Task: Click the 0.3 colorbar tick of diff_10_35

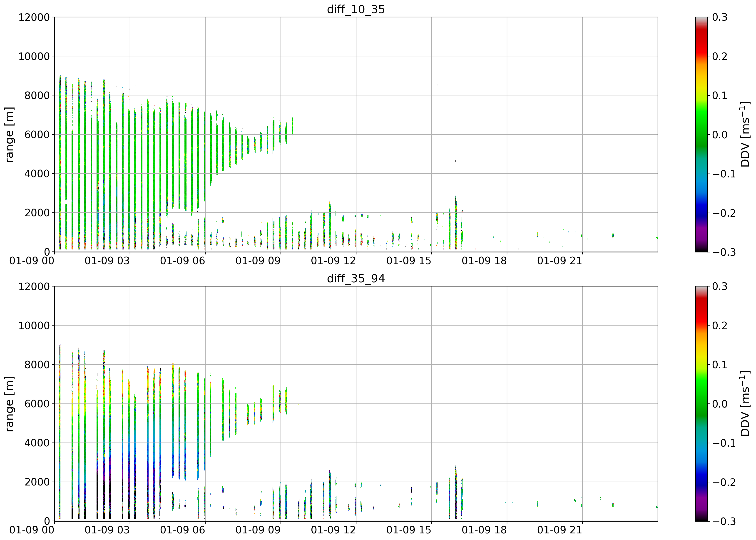Action: pyautogui.click(x=720, y=17)
